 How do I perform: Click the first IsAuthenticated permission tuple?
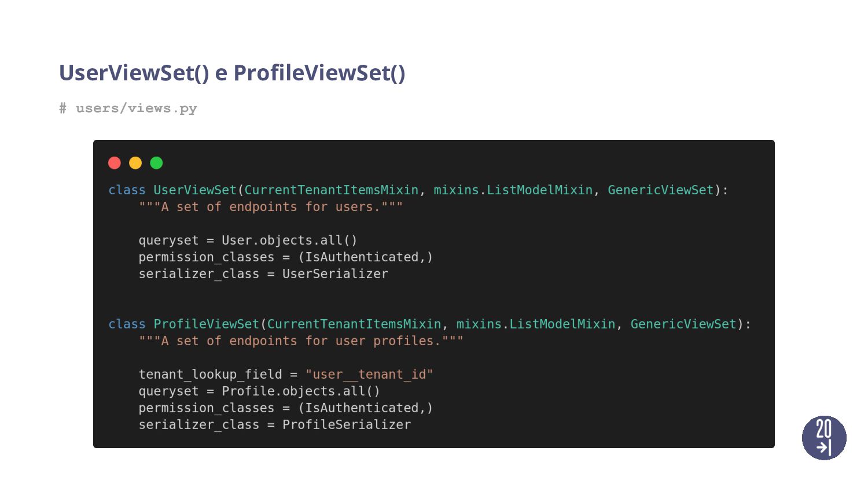click(x=365, y=257)
